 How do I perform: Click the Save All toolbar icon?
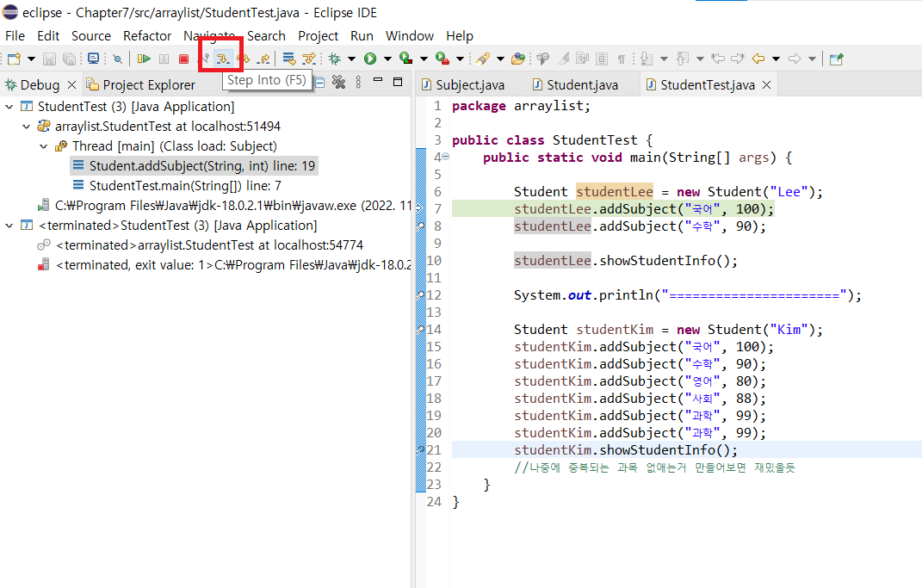(x=70, y=59)
